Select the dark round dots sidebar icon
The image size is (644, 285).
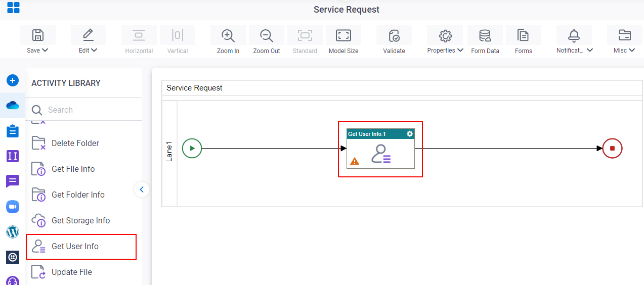point(13,257)
